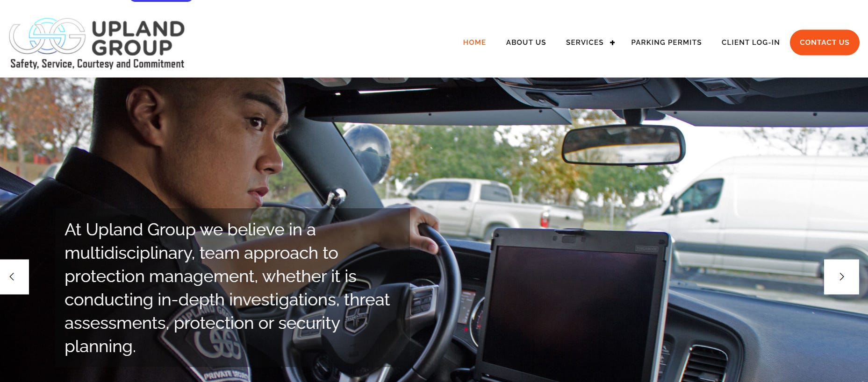868x382 pixels.
Task: Navigate to Parking Permits
Action: tap(666, 42)
